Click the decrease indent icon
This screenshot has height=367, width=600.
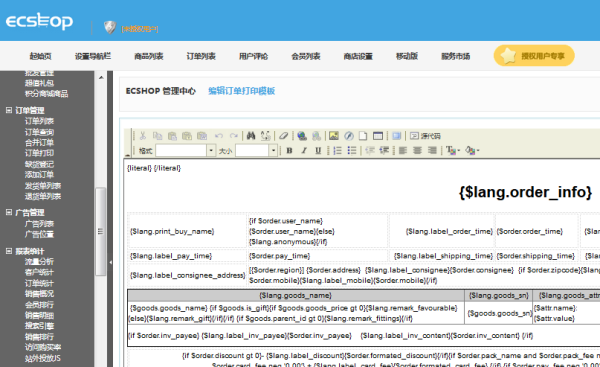[369, 150]
